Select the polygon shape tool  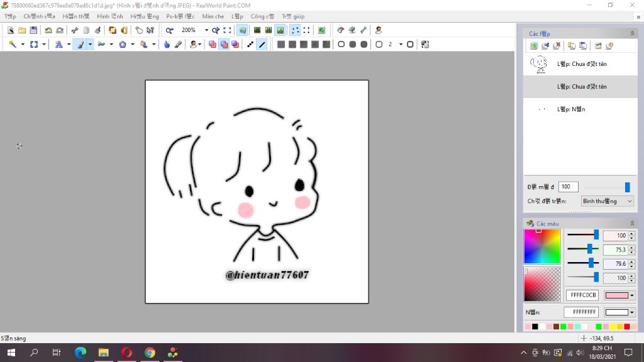pyautogui.click(x=123, y=45)
